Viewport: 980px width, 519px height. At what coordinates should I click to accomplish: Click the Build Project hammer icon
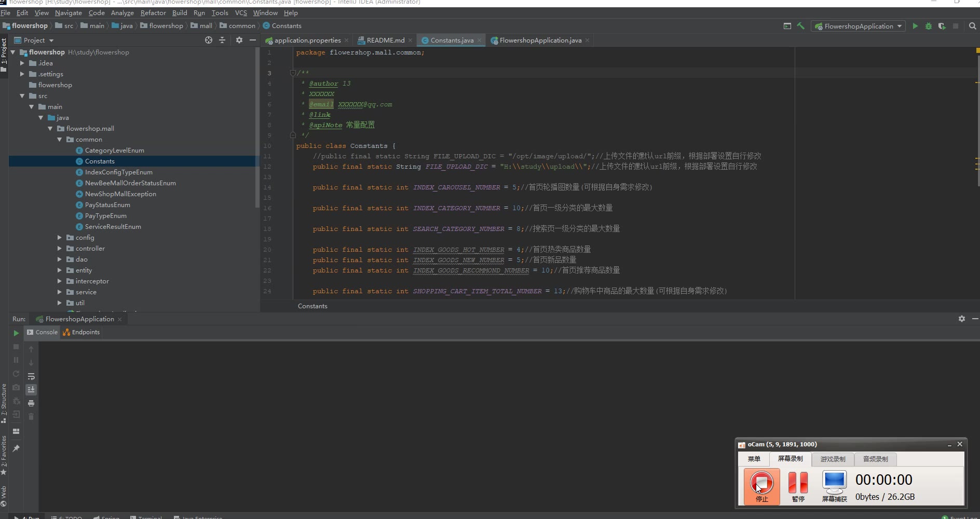[x=801, y=26]
